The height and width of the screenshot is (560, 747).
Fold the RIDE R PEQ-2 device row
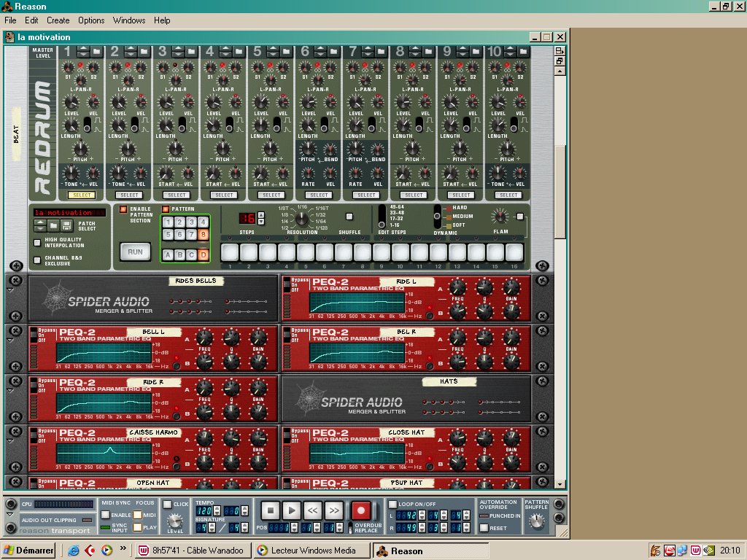[x=10, y=391]
